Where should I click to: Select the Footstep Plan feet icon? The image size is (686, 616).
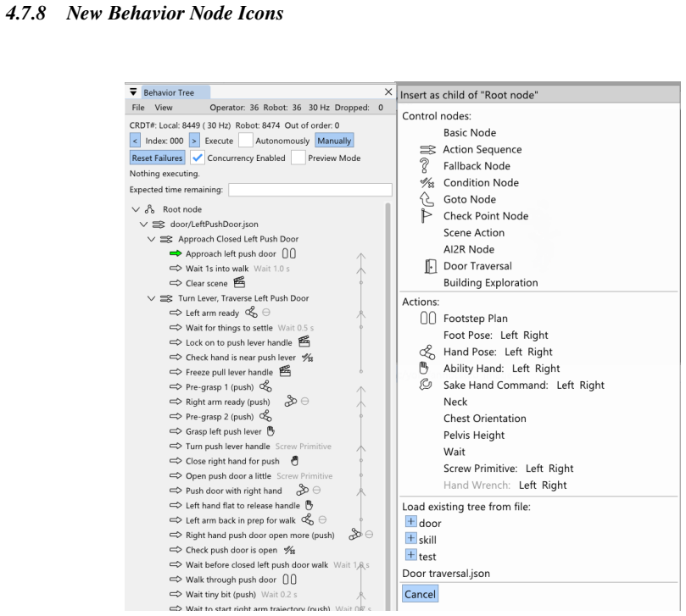pos(428,319)
